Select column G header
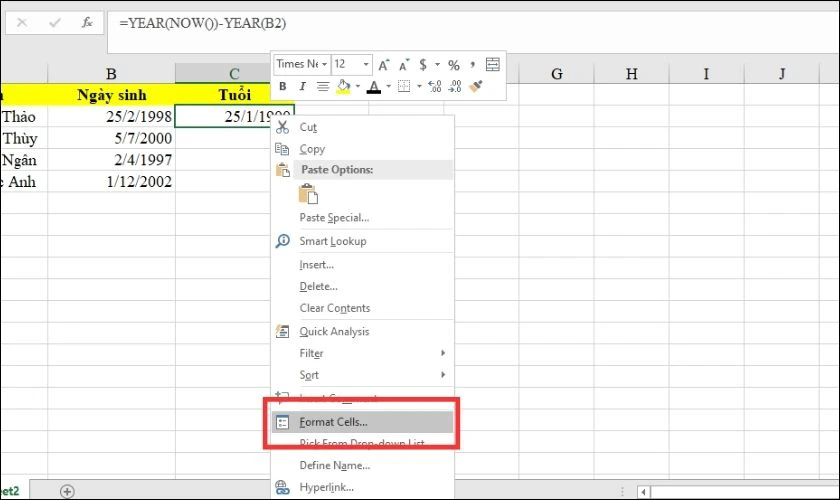 coord(557,74)
